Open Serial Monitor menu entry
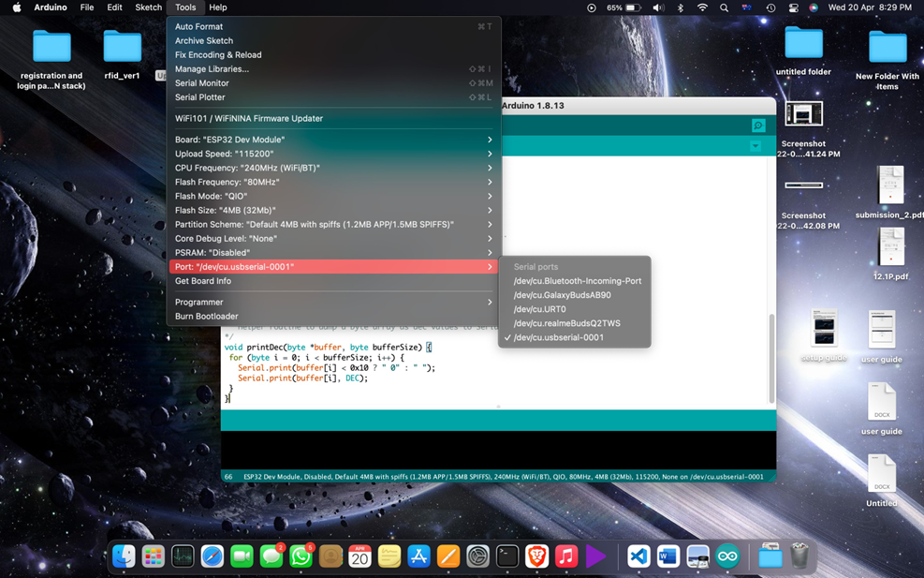924x578 pixels. 333,83
